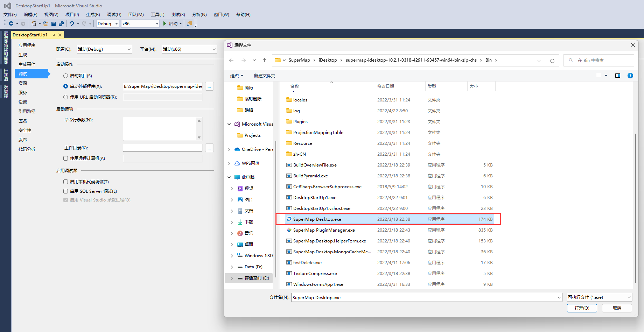644x332 pixels.
Task: Enable the 启用本机代码调试(T) checkbox
Action: click(x=65, y=182)
